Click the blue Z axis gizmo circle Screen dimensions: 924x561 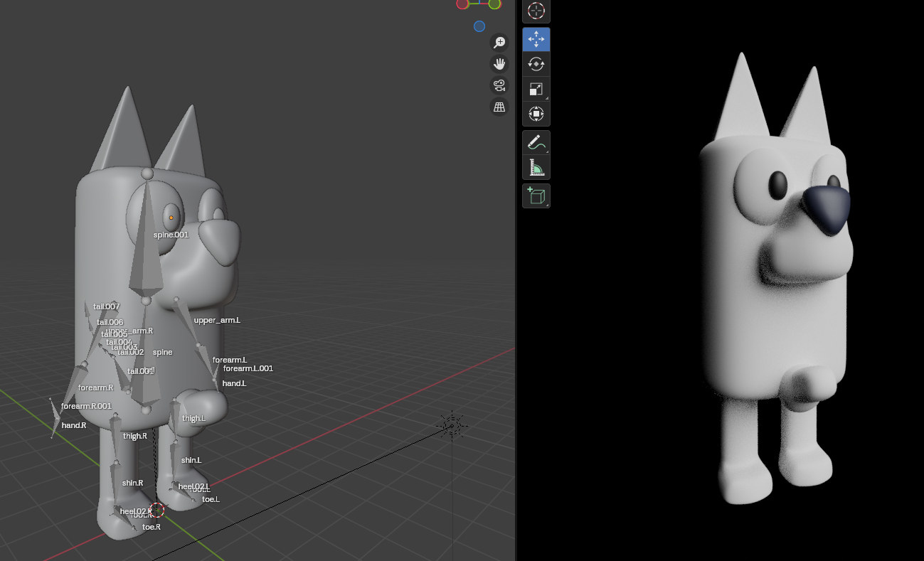(479, 26)
